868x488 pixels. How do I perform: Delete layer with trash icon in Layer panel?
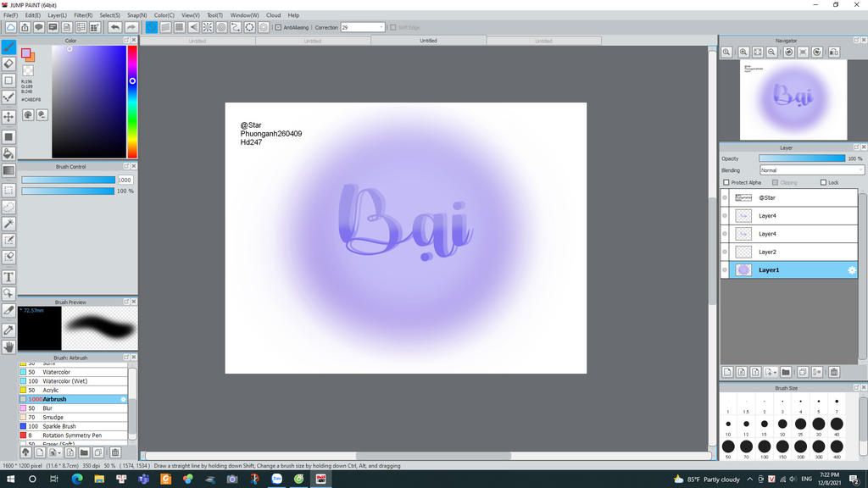tap(834, 373)
